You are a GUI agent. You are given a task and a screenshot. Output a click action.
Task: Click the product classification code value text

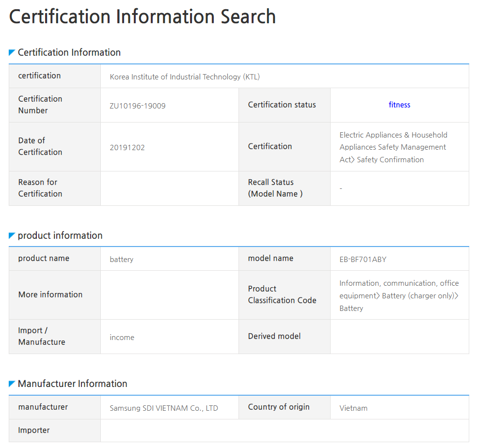pos(399,295)
